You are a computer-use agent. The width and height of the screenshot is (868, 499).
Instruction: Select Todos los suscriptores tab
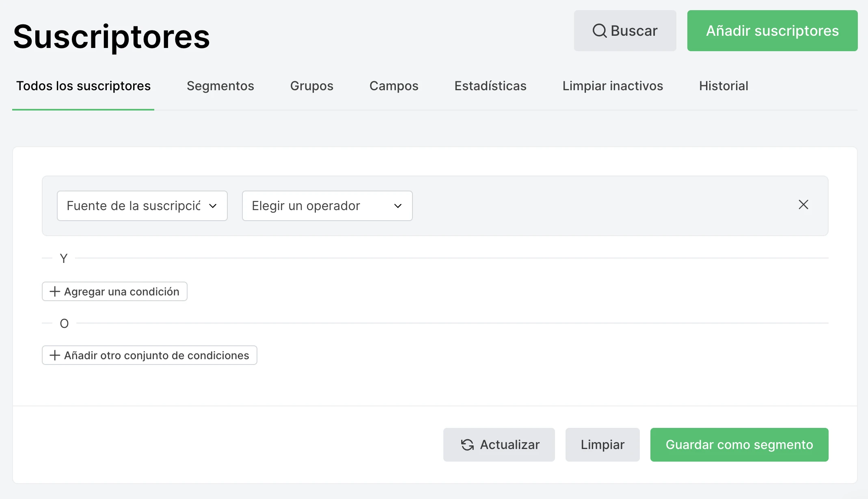point(83,86)
